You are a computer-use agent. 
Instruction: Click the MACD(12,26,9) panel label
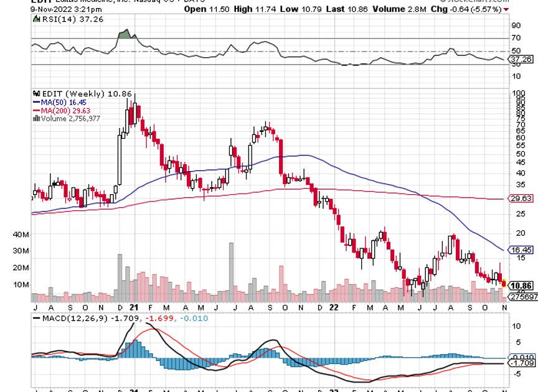pyautogui.click(x=75, y=318)
